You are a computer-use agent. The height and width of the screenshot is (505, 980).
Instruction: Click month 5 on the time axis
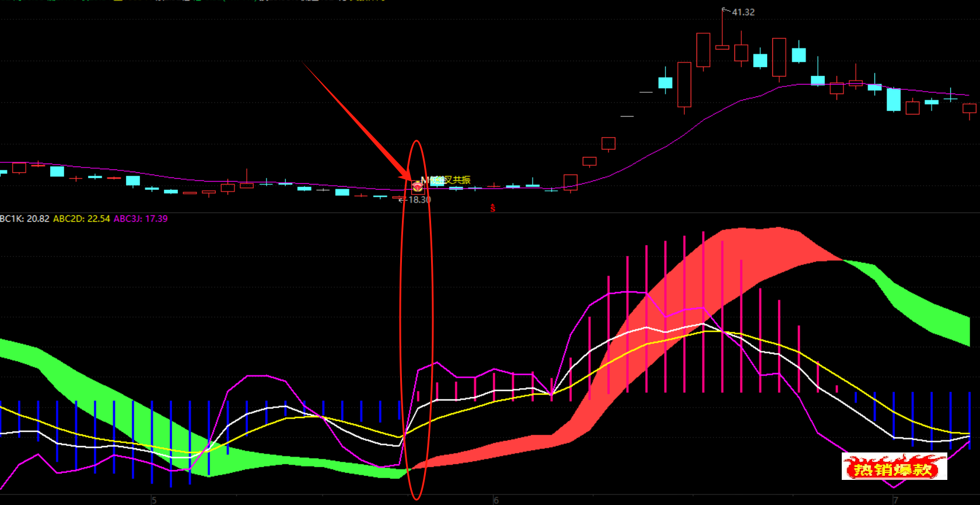(x=154, y=500)
